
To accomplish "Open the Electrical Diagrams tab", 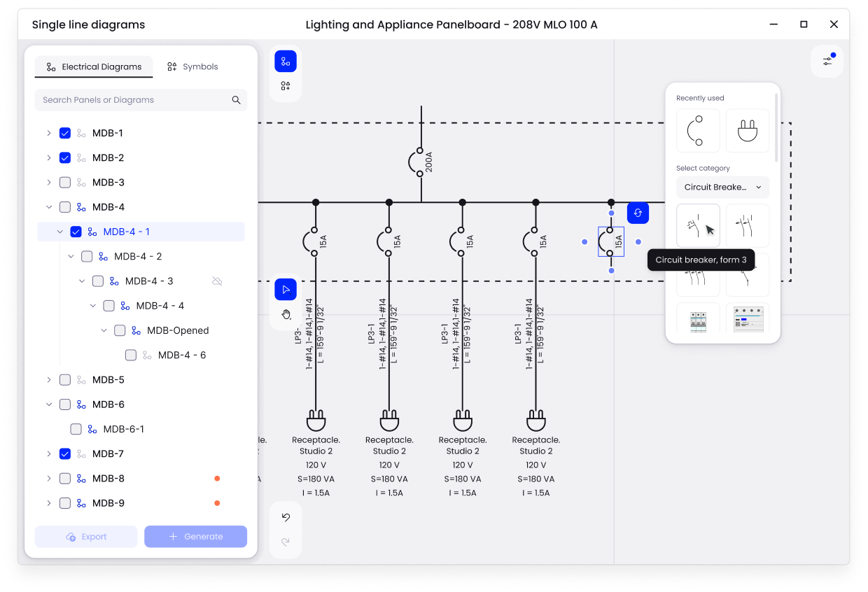I will click(x=94, y=66).
